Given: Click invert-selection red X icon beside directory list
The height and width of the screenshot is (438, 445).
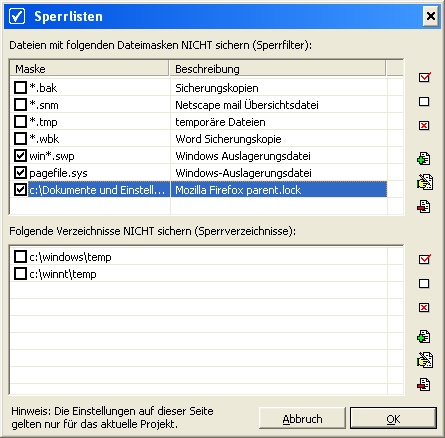Looking at the screenshot, I should [x=424, y=307].
